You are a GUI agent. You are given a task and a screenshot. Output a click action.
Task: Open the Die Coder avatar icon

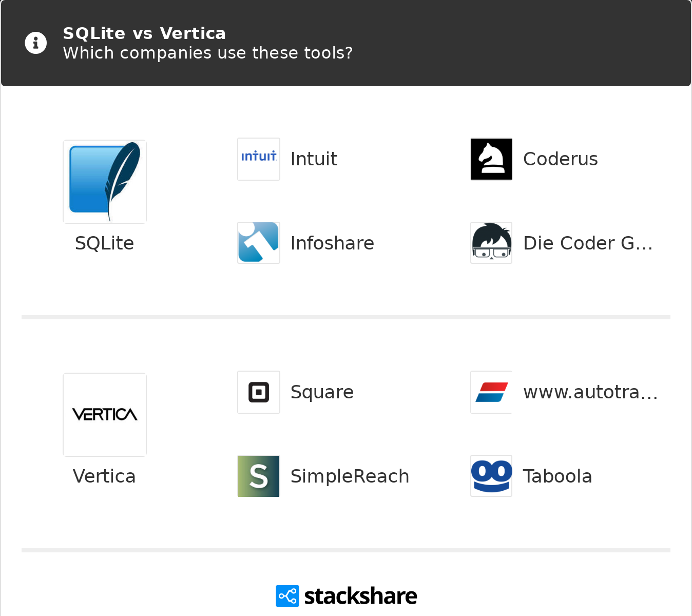[492, 243]
